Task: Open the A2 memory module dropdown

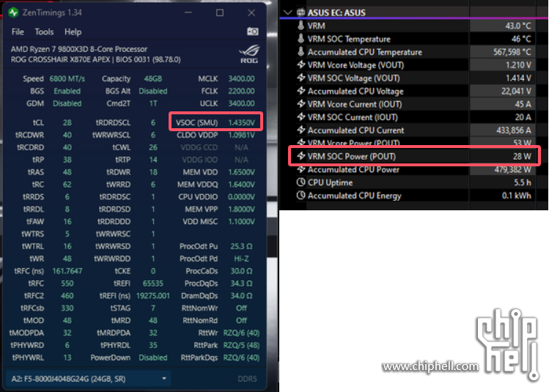Action: (x=89, y=379)
